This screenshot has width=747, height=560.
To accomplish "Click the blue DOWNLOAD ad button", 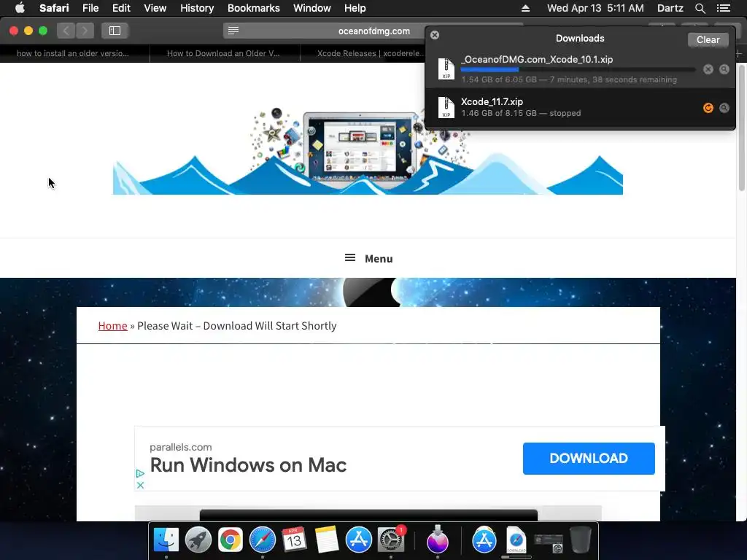I will pyautogui.click(x=589, y=459).
